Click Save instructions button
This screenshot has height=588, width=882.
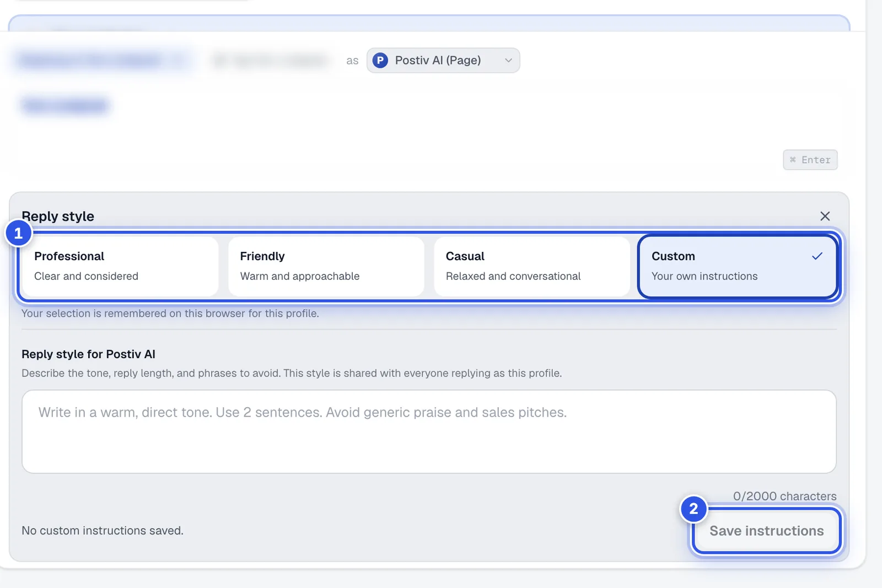click(766, 531)
